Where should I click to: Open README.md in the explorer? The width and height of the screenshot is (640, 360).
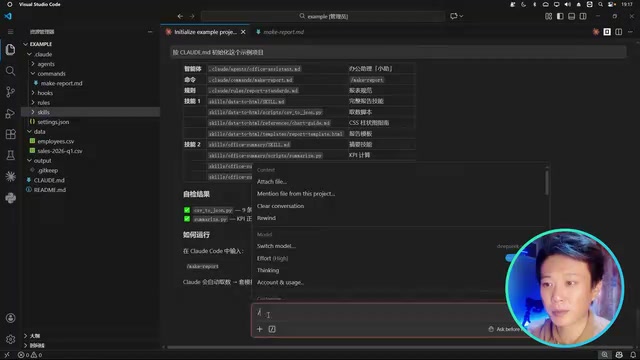click(x=49, y=190)
